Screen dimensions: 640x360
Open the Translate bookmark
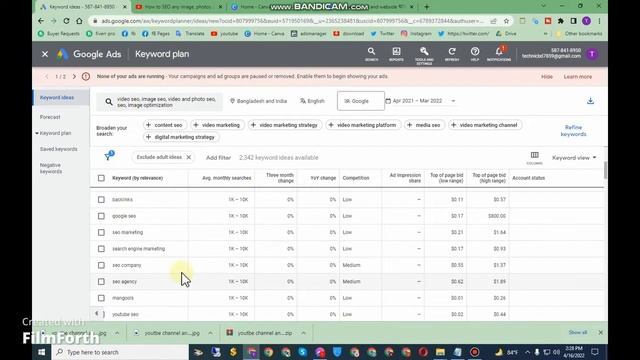click(x=190, y=33)
